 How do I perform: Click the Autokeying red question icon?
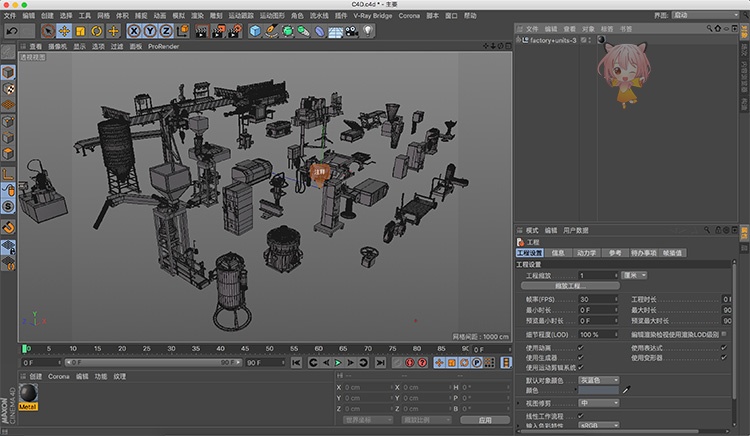point(422,363)
